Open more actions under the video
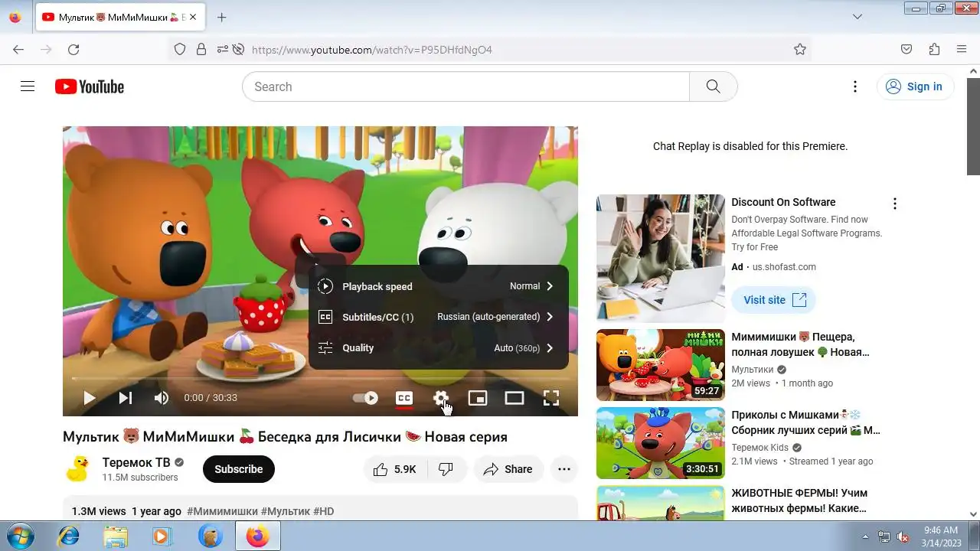 564,469
